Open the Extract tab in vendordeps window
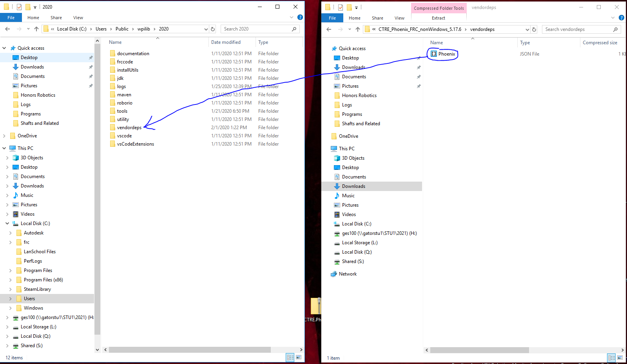The image size is (627, 364). 439,18
